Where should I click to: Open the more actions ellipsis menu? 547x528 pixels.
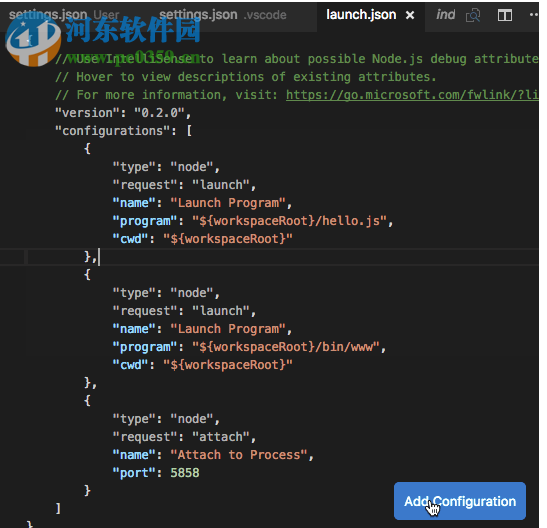click(534, 15)
